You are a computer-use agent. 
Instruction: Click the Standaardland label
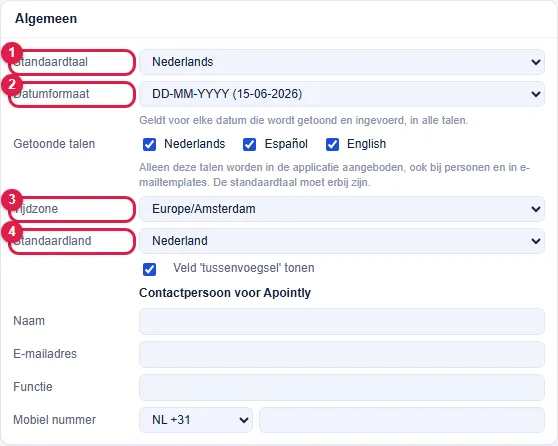pyautogui.click(x=52, y=241)
